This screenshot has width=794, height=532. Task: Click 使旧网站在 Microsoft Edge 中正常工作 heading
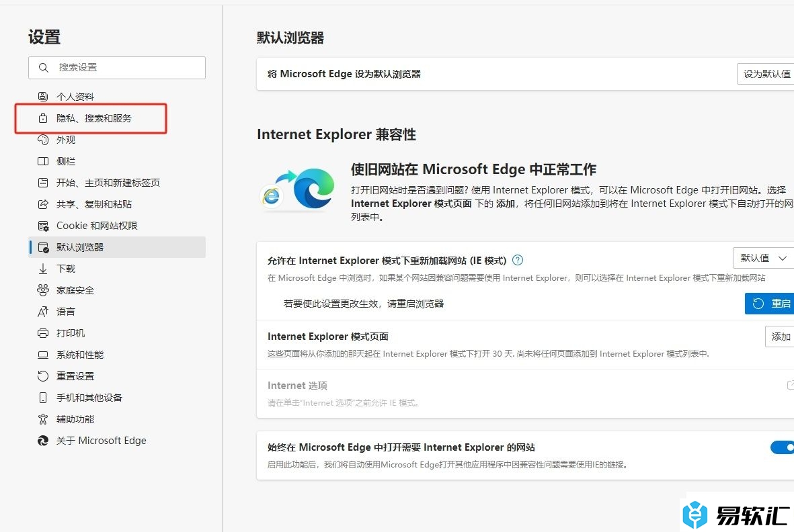(x=473, y=169)
